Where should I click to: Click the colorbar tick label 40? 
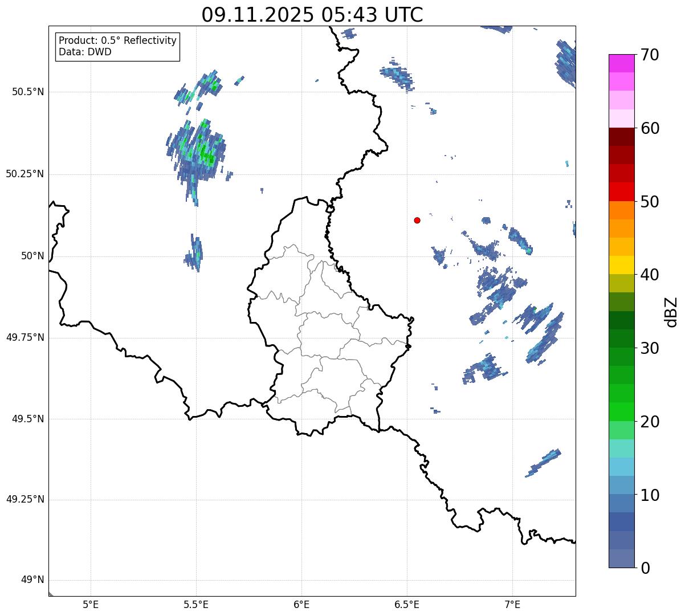pyautogui.click(x=650, y=275)
